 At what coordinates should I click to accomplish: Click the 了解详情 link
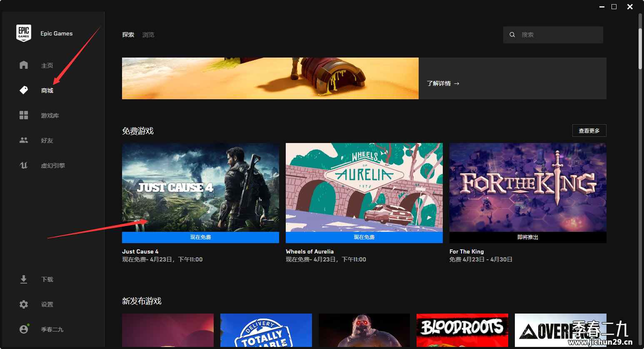coord(443,83)
